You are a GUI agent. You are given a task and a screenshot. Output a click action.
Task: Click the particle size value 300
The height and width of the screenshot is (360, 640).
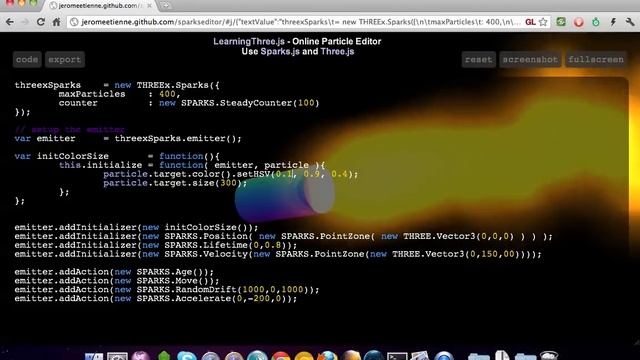[x=228, y=183]
